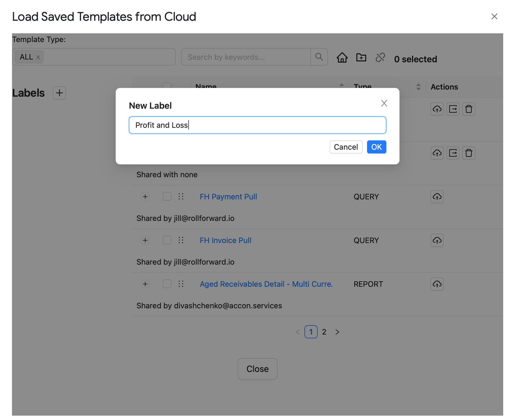Delete first row template with trash icon

(x=469, y=109)
